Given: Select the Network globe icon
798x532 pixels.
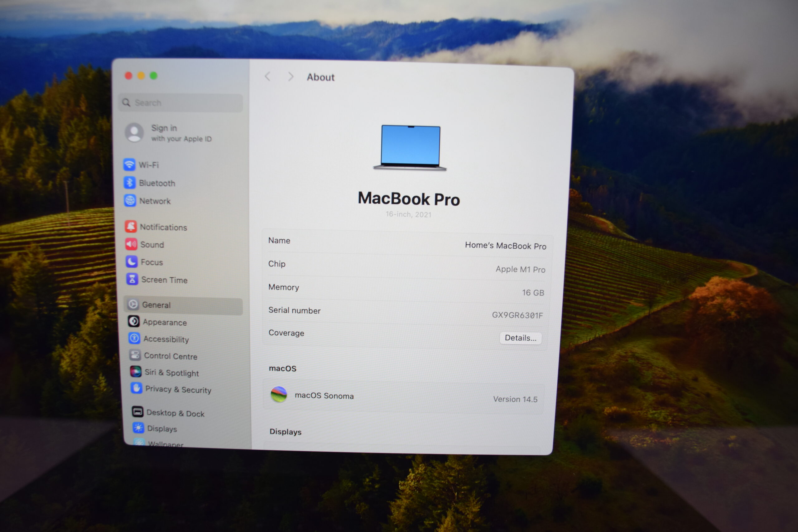Looking at the screenshot, I should (x=130, y=200).
